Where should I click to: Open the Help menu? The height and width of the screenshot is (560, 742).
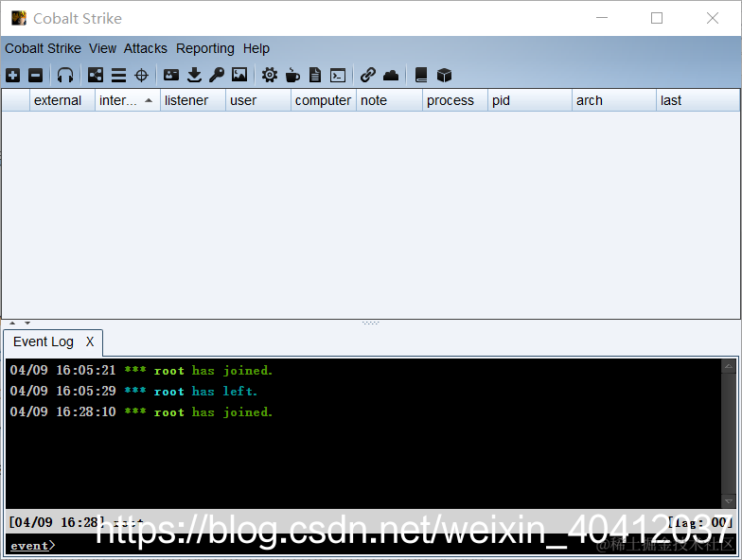click(256, 49)
